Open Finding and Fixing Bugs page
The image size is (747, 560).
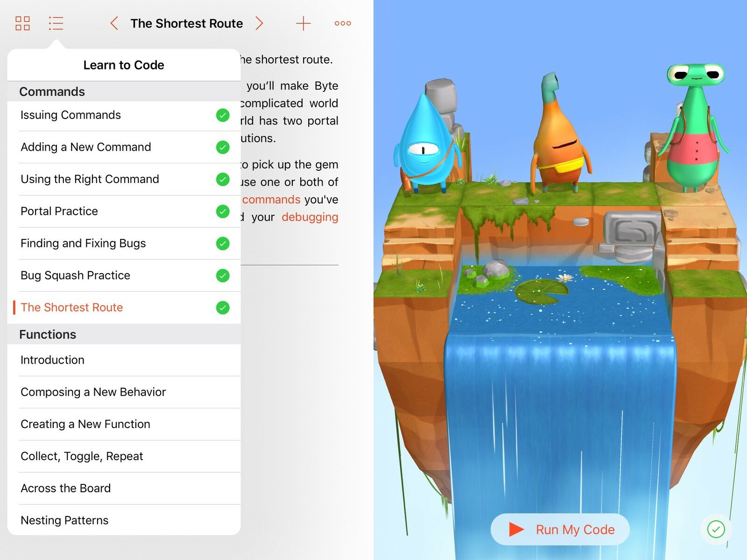click(x=124, y=244)
